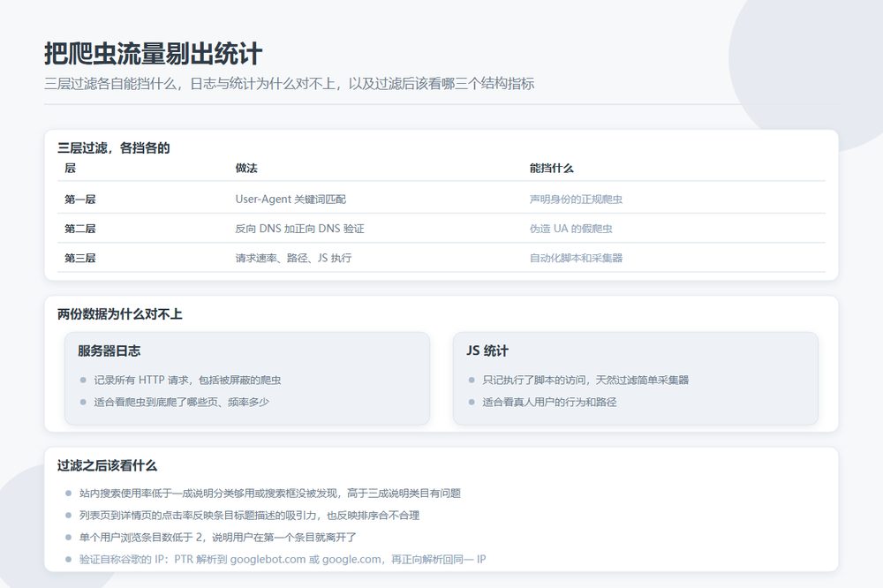This screenshot has width=883, height=588.
Task: Click the cell 反向 DNS 加正向 DNS 验证
Action: [x=299, y=228]
